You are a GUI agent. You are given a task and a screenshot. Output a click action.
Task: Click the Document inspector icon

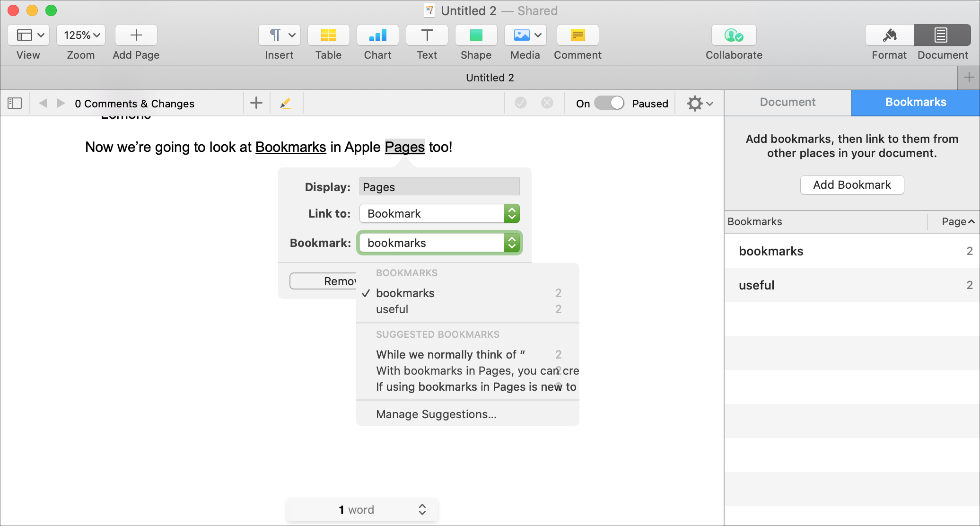pos(942,35)
